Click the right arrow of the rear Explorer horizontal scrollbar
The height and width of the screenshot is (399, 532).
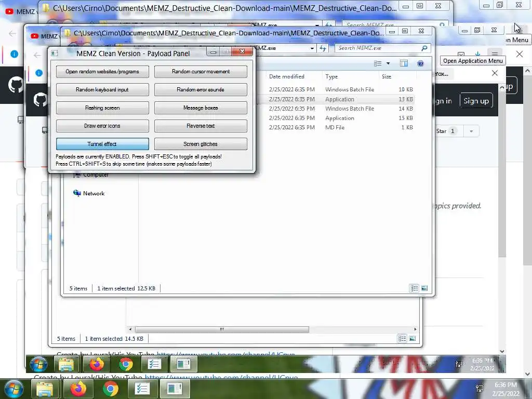[x=415, y=329]
